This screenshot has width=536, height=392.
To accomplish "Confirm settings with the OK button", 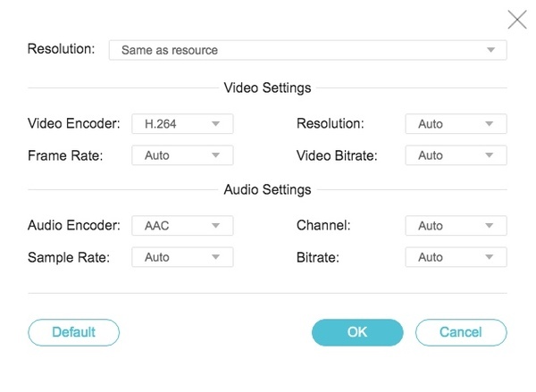I will click(x=357, y=332).
